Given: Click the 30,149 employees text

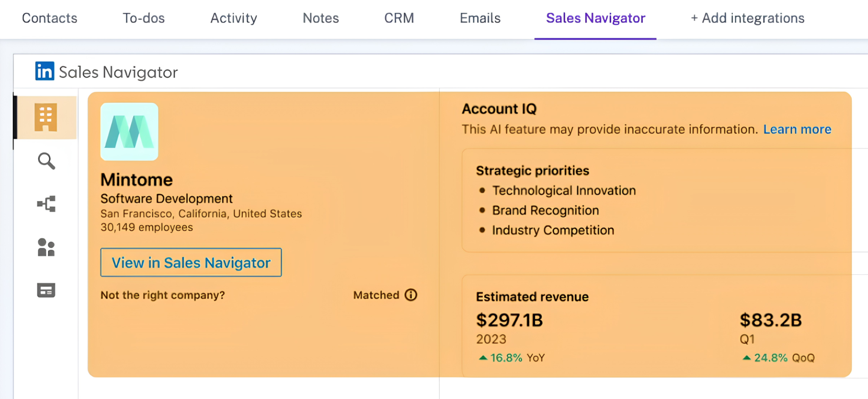Looking at the screenshot, I should [x=147, y=227].
